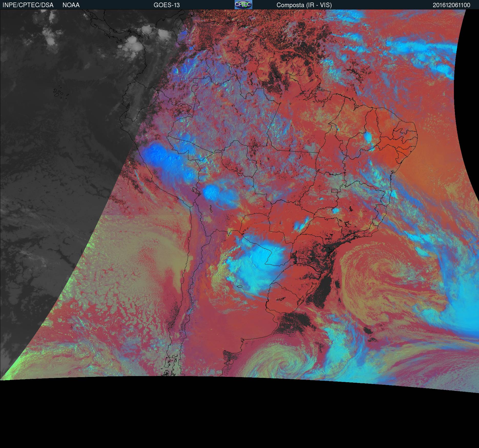
Task: Click the NOAA text in the header
Action: tap(71, 5)
